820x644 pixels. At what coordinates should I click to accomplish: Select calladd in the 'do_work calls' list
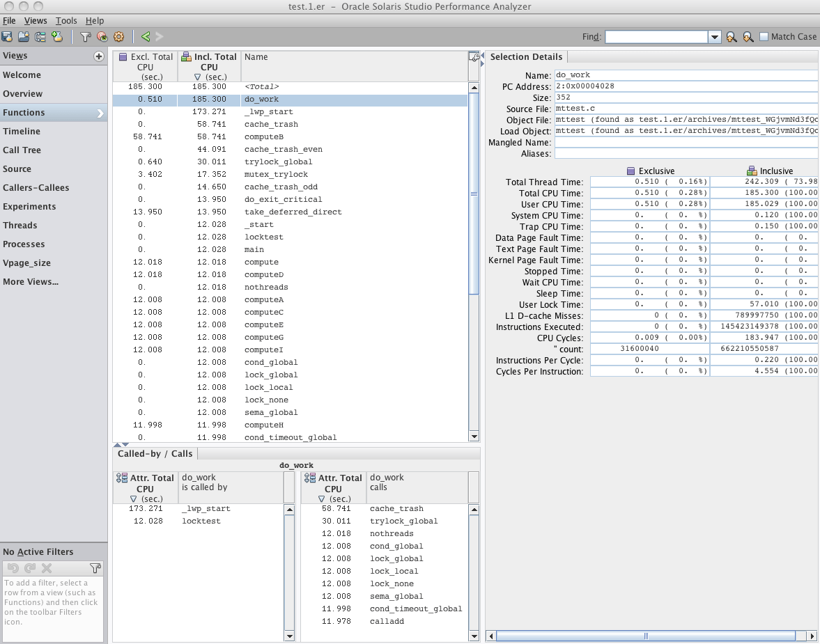385,622
